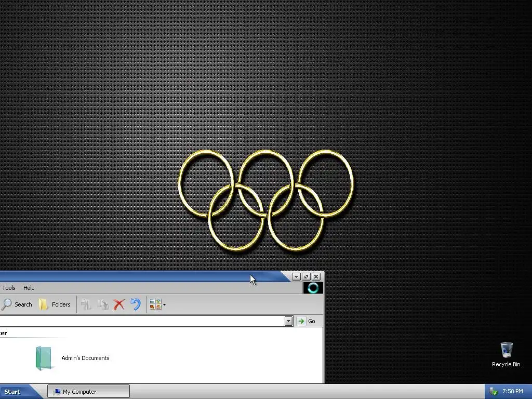Open the Help menu
Screen dimensions: 532x399
coord(29,288)
